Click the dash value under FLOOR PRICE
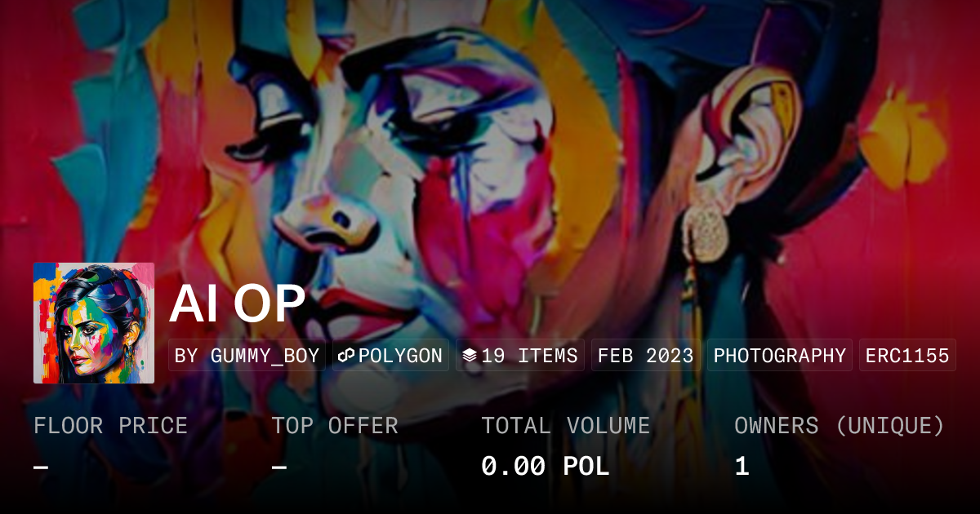 41,467
